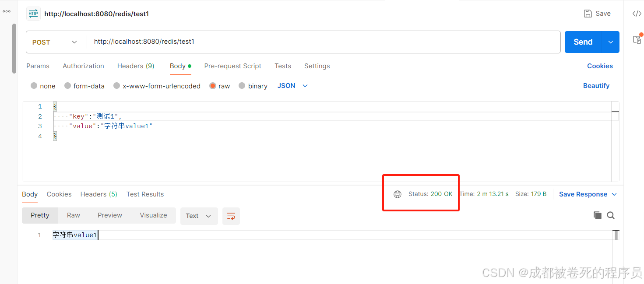Select the request Body tab
This screenshot has width=644, height=284.
point(180,66)
